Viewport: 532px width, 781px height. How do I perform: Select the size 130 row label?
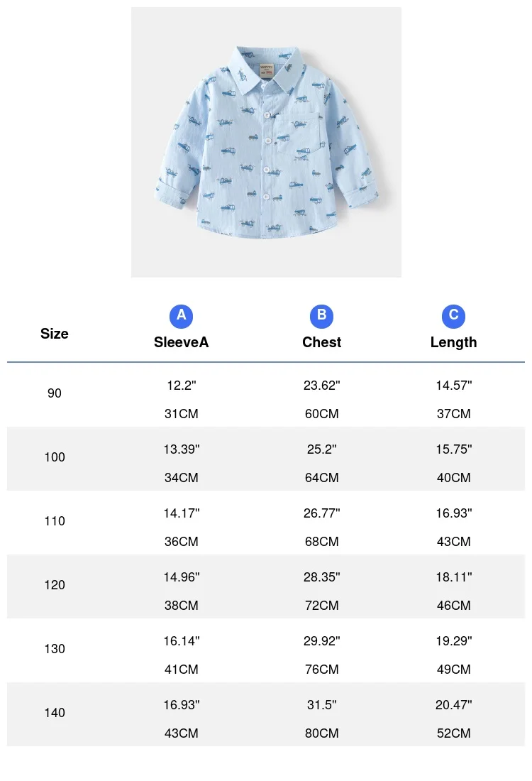pyautogui.click(x=54, y=648)
